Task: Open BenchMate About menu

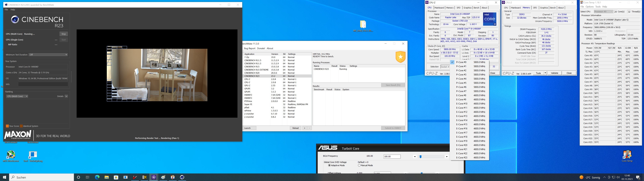Action: 270,49
